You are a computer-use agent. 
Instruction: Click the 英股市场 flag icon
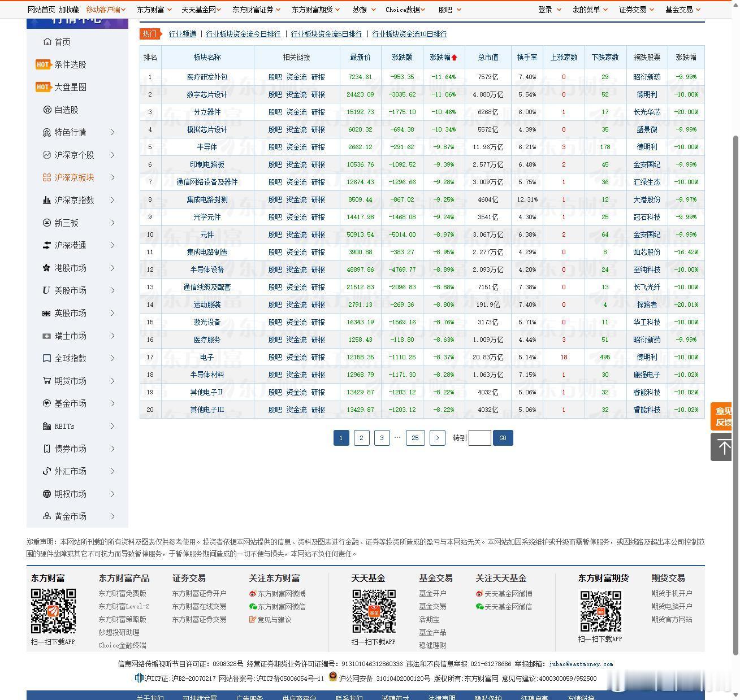(x=47, y=313)
